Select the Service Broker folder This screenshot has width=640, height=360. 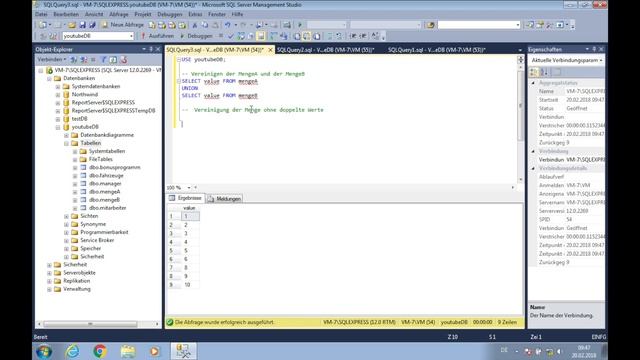pos(97,240)
